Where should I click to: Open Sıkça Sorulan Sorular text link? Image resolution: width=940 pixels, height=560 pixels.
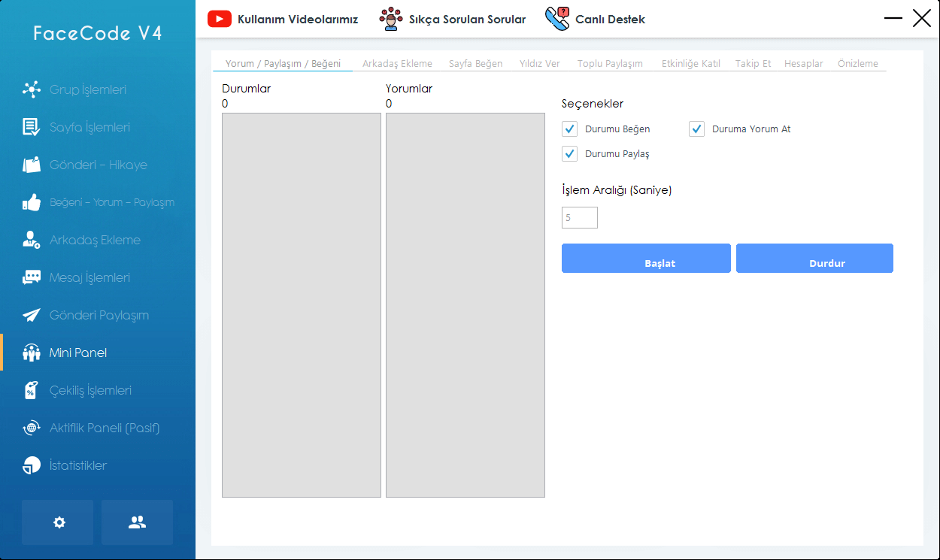(468, 19)
